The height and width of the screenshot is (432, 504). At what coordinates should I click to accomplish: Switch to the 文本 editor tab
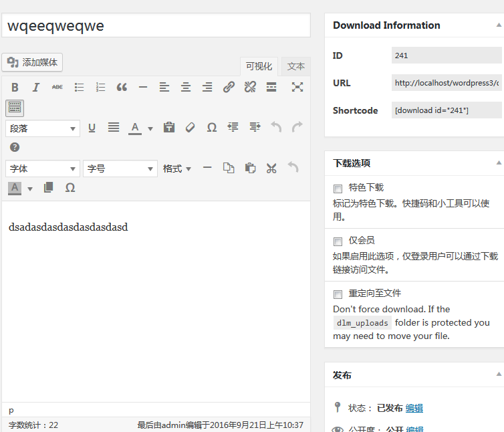[295, 66]
